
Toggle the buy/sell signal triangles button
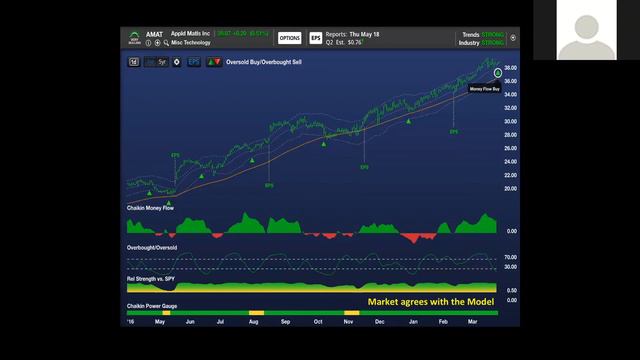214,62
